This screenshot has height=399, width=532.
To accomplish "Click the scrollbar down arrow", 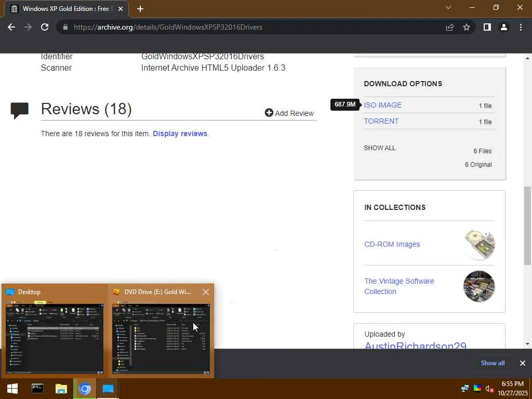I will (x=527, y=344).
